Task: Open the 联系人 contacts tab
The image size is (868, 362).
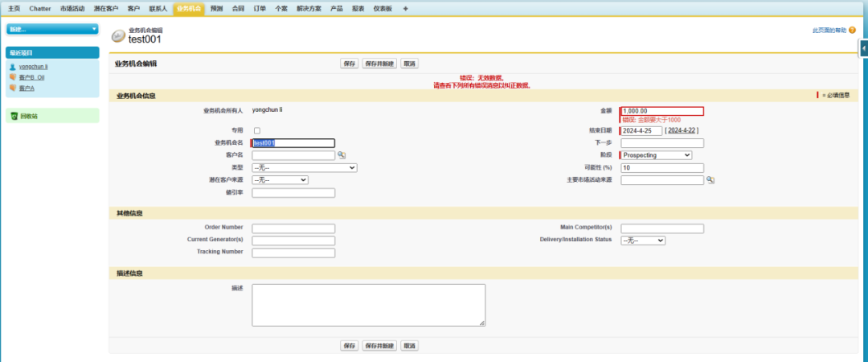Action: pyautogui.click(x=158, y=9)
